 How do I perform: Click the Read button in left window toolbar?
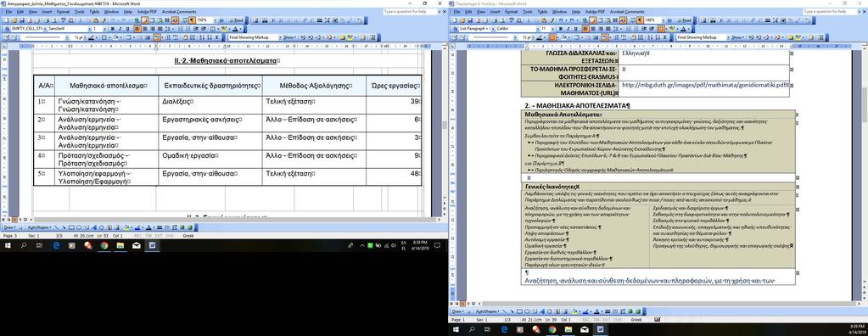237,20
